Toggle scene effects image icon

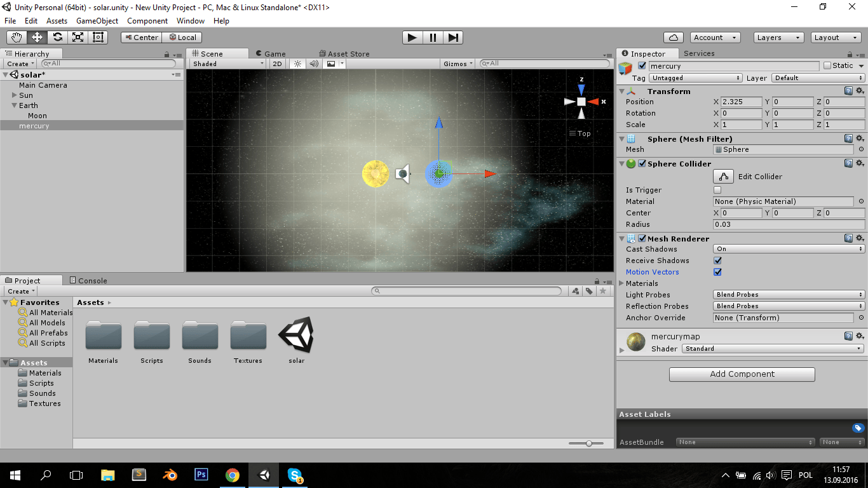coord(330,64)
